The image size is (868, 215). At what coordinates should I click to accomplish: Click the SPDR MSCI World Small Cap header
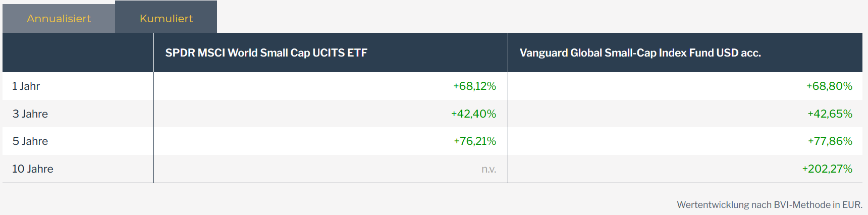[266, 53]
